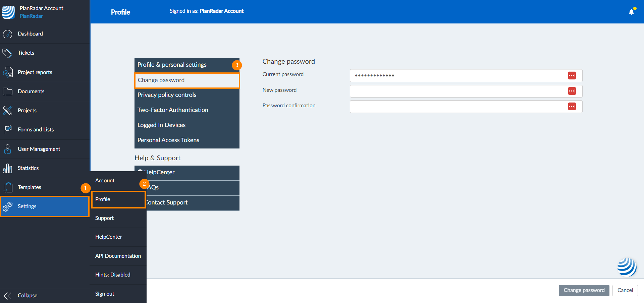
Task: Open the Dashboard gauge icon
Action: (x=7, y=34)
